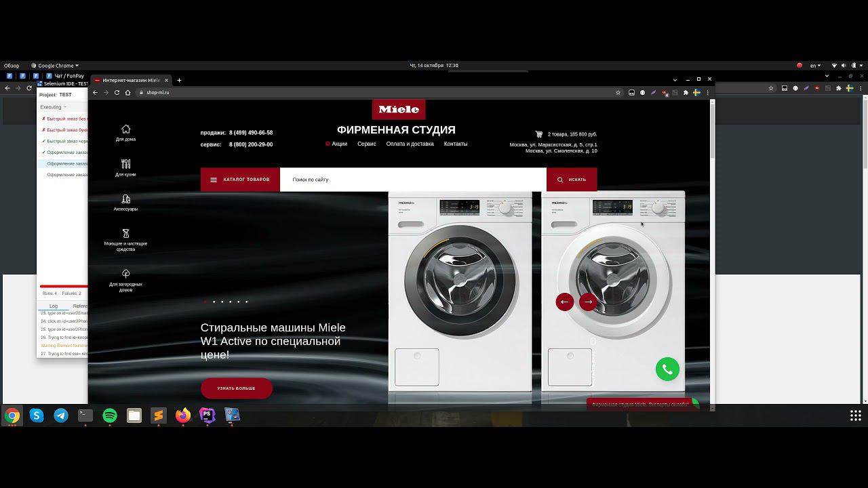Screen dimensions: 868x488
Task: Open 'Каталог товаров' catalog menu
Action: [x=240, y=180]
